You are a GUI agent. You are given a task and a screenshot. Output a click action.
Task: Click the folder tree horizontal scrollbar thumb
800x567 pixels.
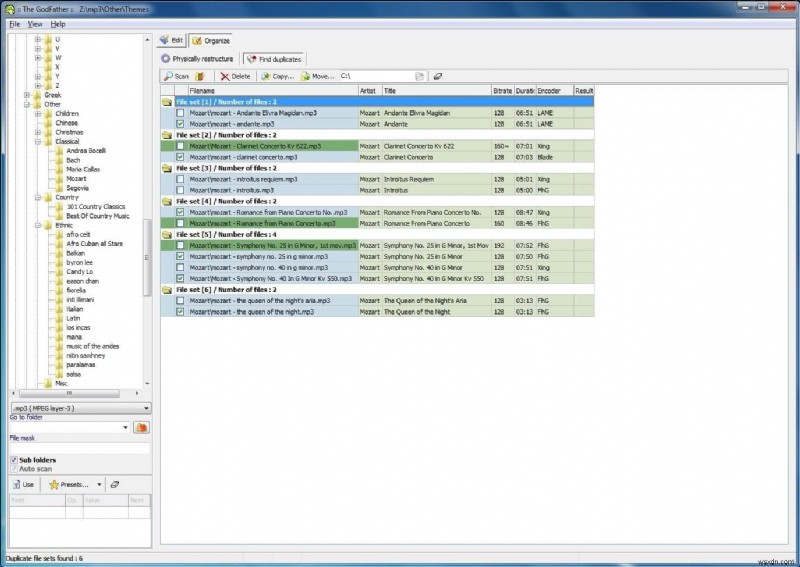69,393
